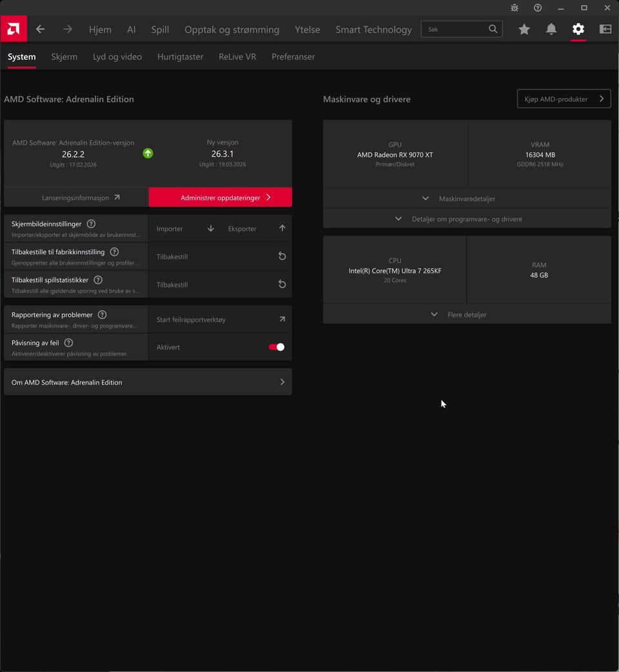Open the help question mark in title bar
Screen dimensions: 619x672
538,8
